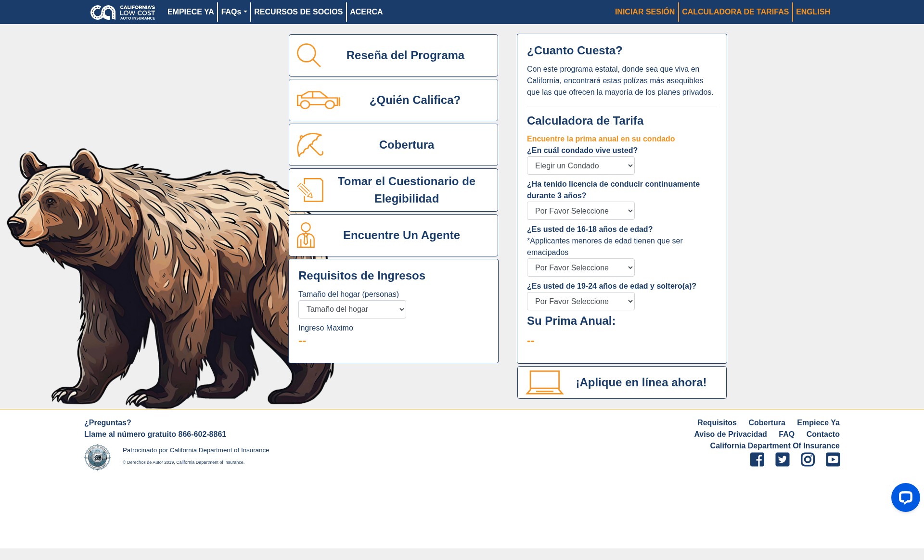Click the ¿Cuanto Cuesta? heading

(x=575, y=51)
